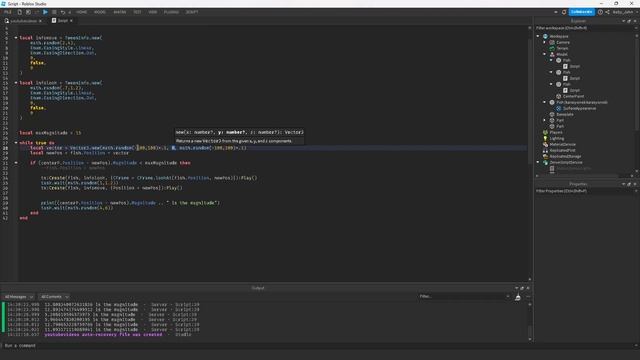This screenshot has width=640, height=360.
Task: Click the ServerScriptService icon
Action: [545, 162]
